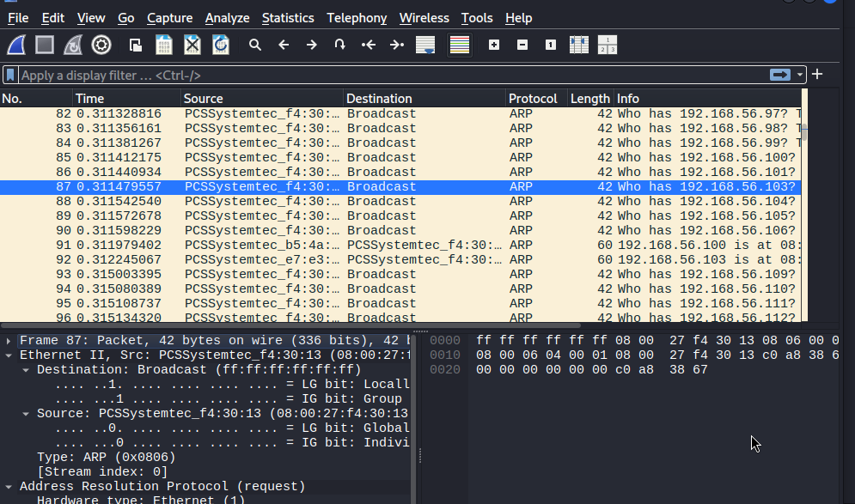Restart the current capture
The width and height of the screenshot is (855, 504).
73,46
